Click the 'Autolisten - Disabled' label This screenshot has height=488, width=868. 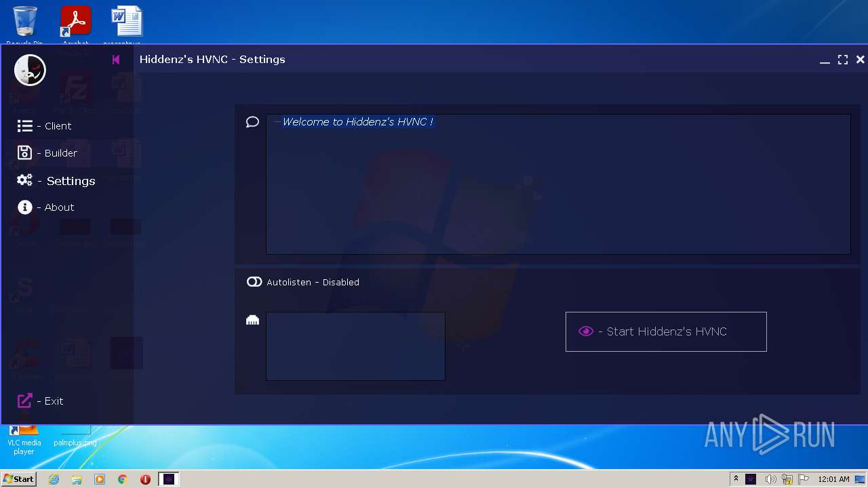[x=313, y=282]
